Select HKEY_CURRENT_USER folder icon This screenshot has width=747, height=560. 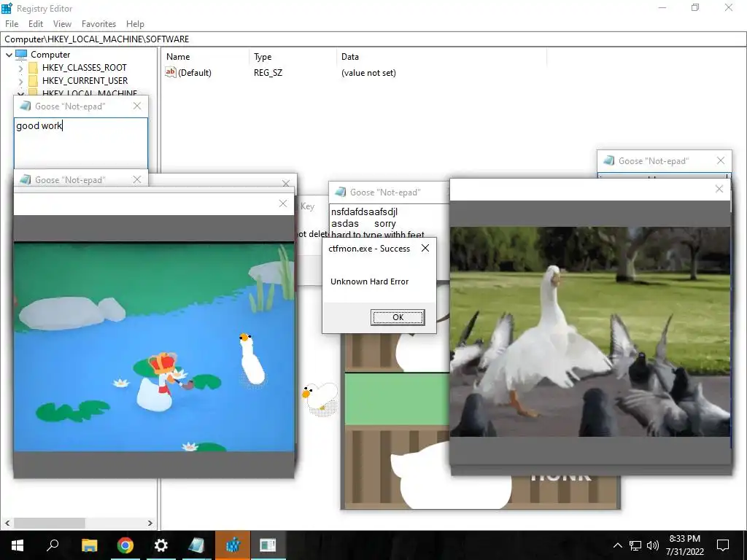pos(33,80)
